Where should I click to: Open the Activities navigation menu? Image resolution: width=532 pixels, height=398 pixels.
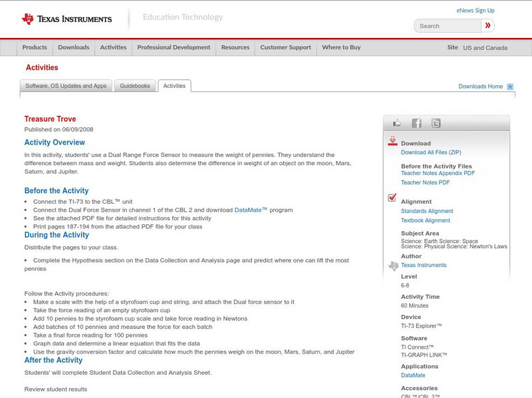[x=113, y=47]
